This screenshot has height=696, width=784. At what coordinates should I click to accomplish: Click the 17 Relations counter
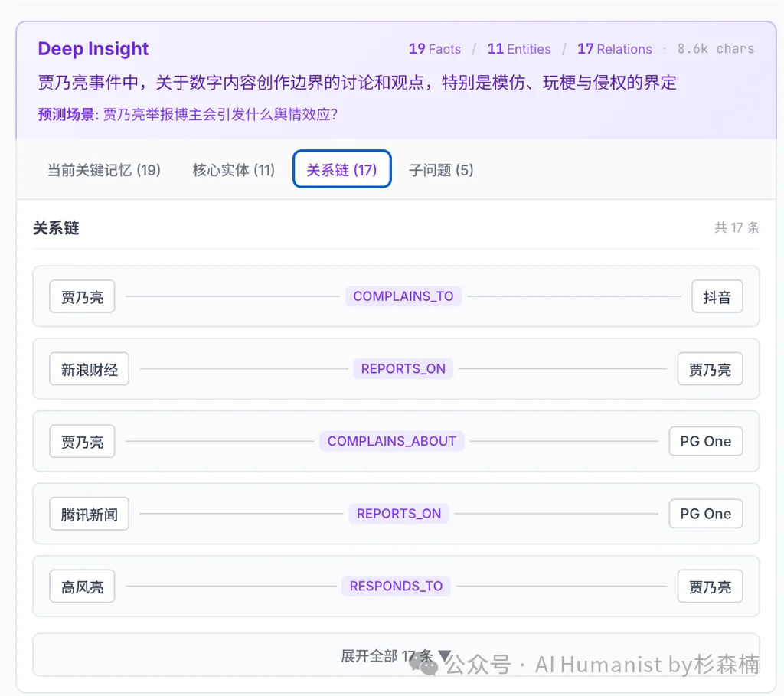pos(614,49)
